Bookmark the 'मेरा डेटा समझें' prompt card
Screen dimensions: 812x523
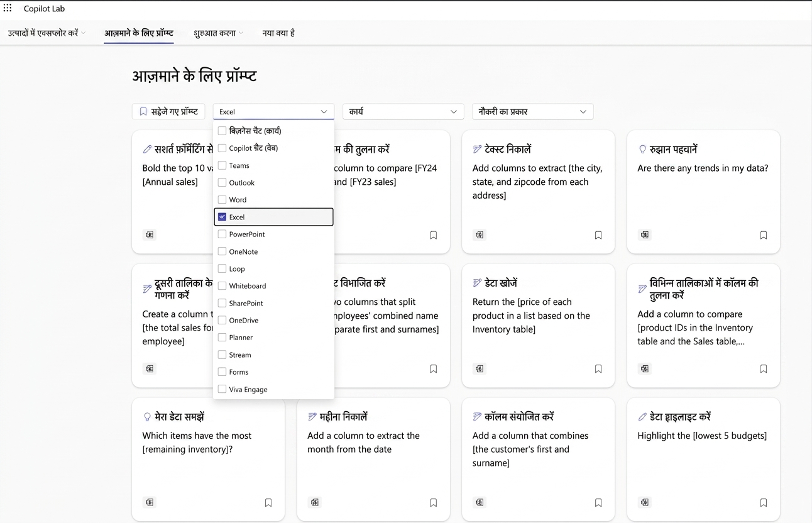(268, 503)
